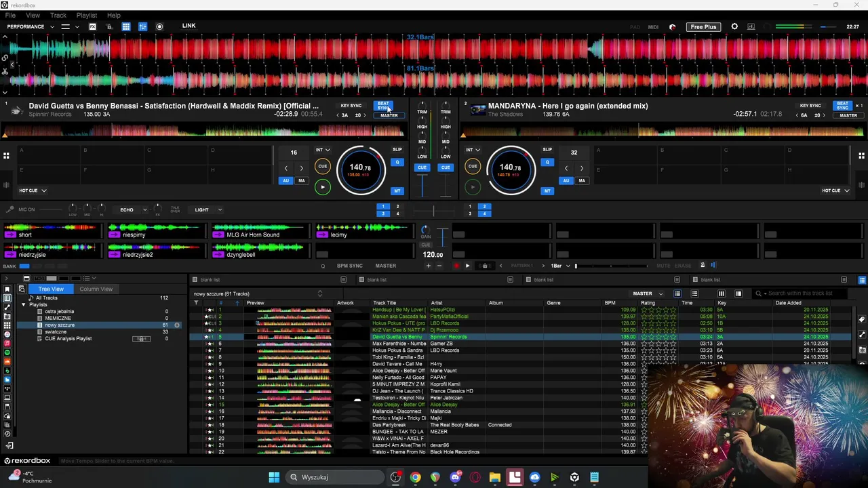868x488 pixels.
Task: Open the sequencer 1Bar length dropdown
Action: [x=560, y=266]
